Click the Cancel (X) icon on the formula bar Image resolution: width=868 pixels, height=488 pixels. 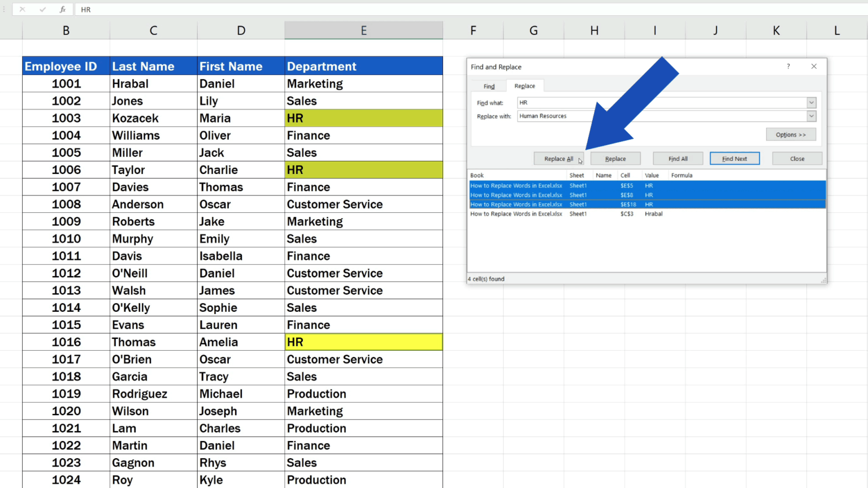point(23,9)
